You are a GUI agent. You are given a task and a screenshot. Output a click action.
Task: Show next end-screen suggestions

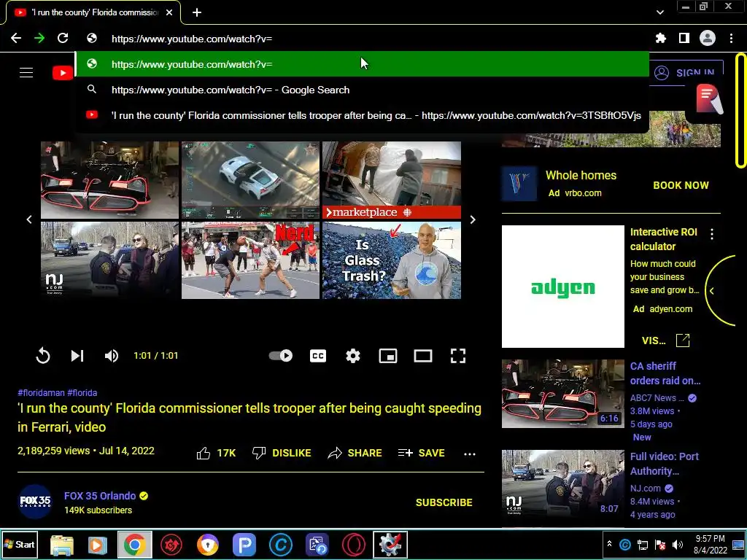[473, 219]
